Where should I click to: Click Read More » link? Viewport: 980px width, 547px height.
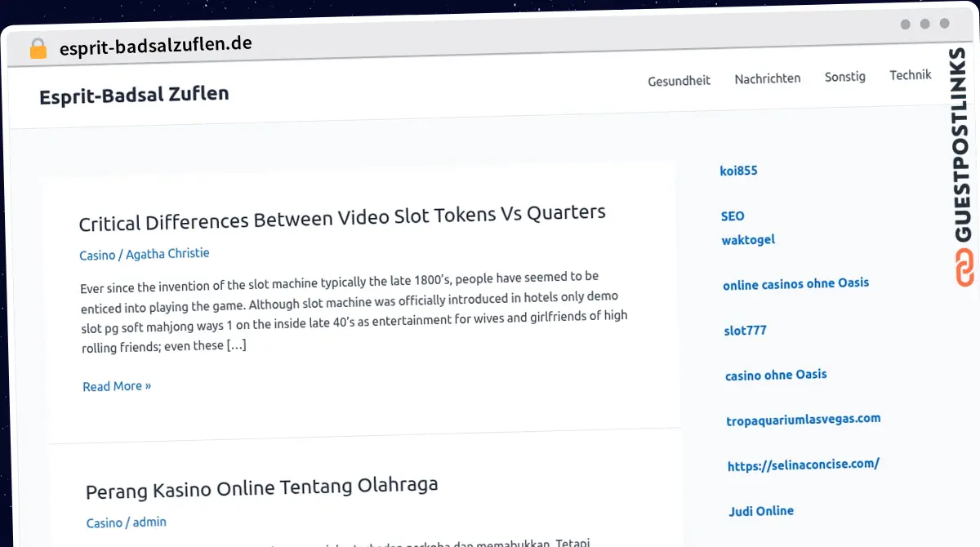click(117, 386)
